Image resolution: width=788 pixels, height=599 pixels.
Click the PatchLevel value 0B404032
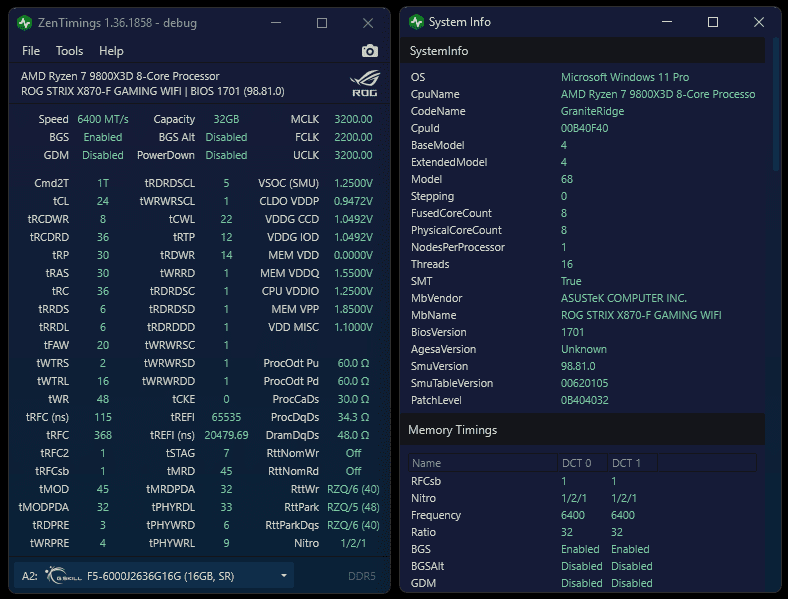(584, 400)
